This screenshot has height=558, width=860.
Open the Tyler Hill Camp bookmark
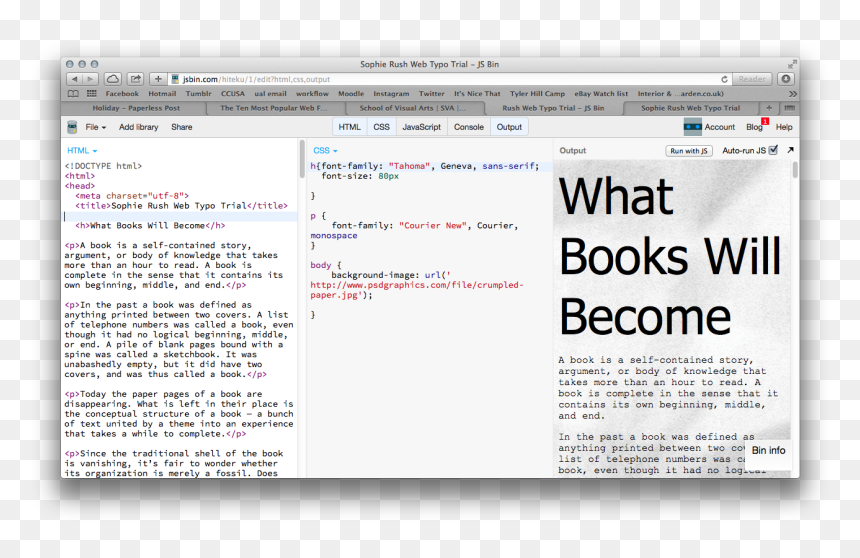point(538,94)
